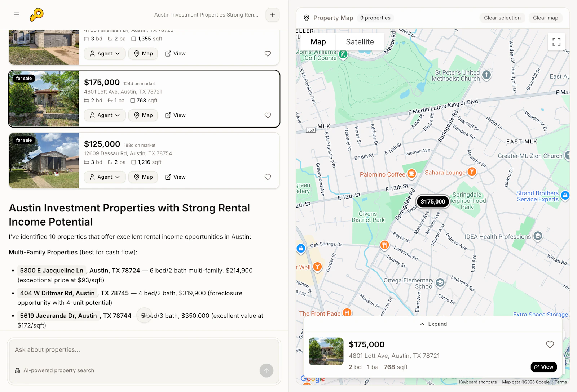
Task: Switch to Satellite view tab
Action: tap(360, 42)
